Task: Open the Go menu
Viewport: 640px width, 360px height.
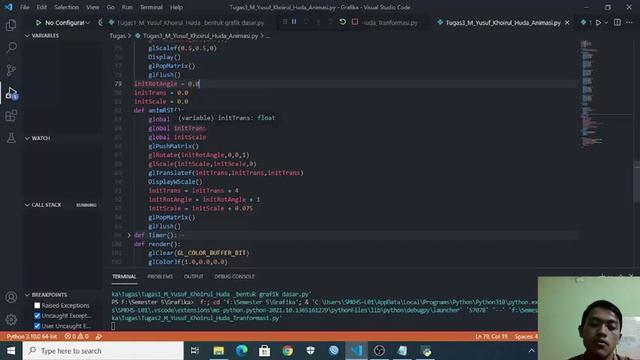Action: pos(111,7)
